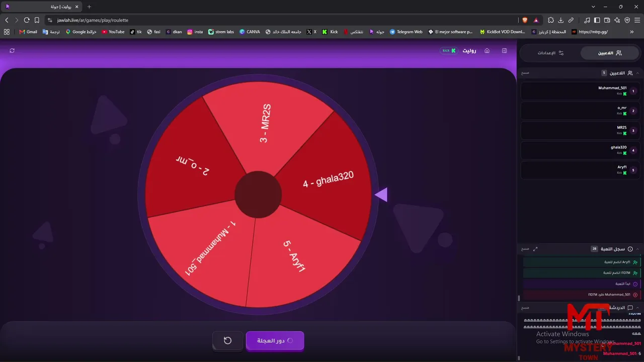644x362 pixels.
Task: Go back with browser back arrow
Action: click(x=7, y=20)
